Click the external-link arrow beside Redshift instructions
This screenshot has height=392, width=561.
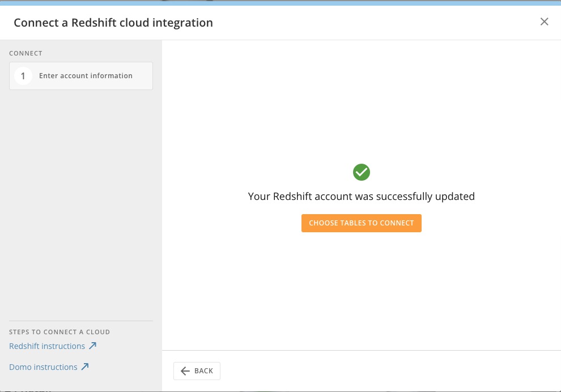pyautogui.click(x=92, y=345)
